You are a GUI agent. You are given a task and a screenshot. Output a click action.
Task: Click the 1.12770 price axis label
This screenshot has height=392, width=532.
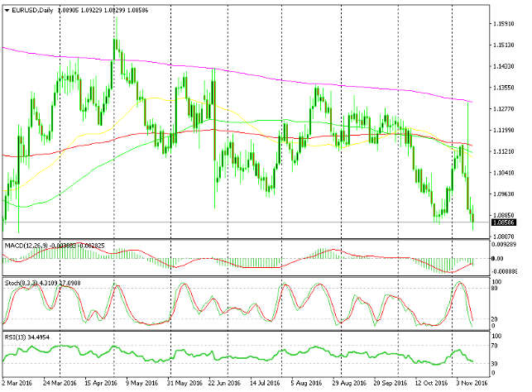click(x=504, y=109)
